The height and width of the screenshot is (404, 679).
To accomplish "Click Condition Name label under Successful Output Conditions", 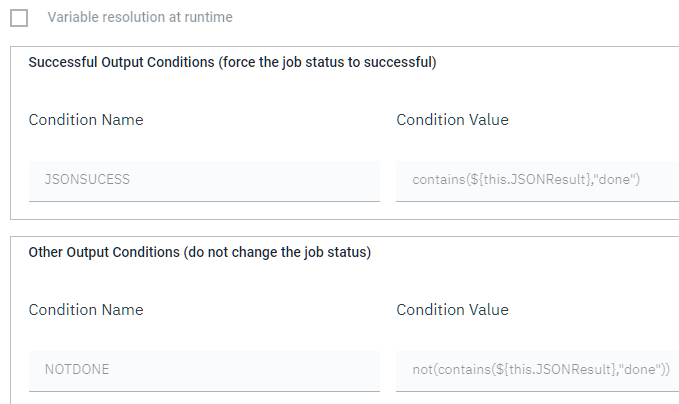I will click(86, 120).
